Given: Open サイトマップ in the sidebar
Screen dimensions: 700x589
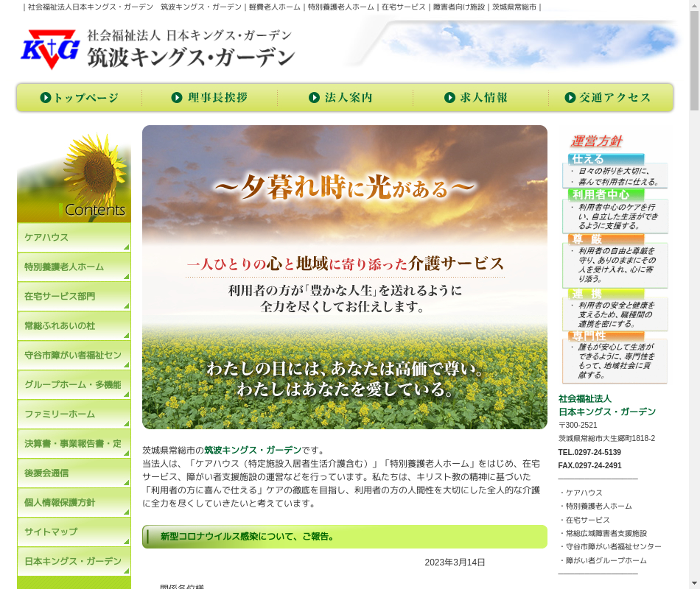Looking at the screenshot, I should 74,532.
